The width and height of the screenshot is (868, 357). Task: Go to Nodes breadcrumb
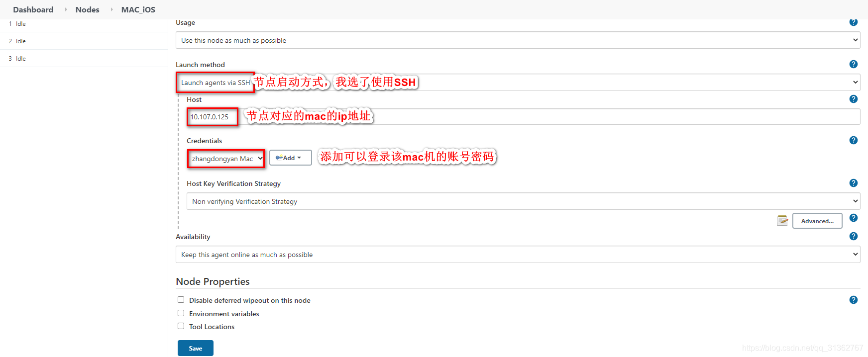click(87, 9)
